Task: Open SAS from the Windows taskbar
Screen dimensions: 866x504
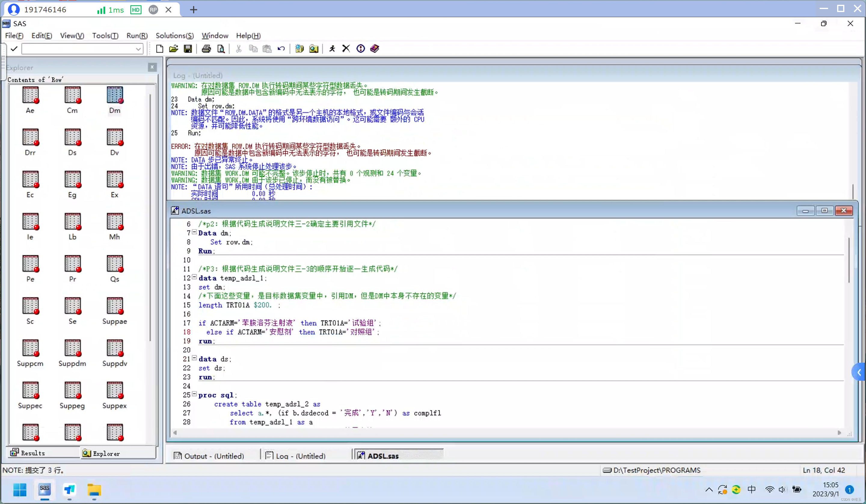Action: coord(45,490)
